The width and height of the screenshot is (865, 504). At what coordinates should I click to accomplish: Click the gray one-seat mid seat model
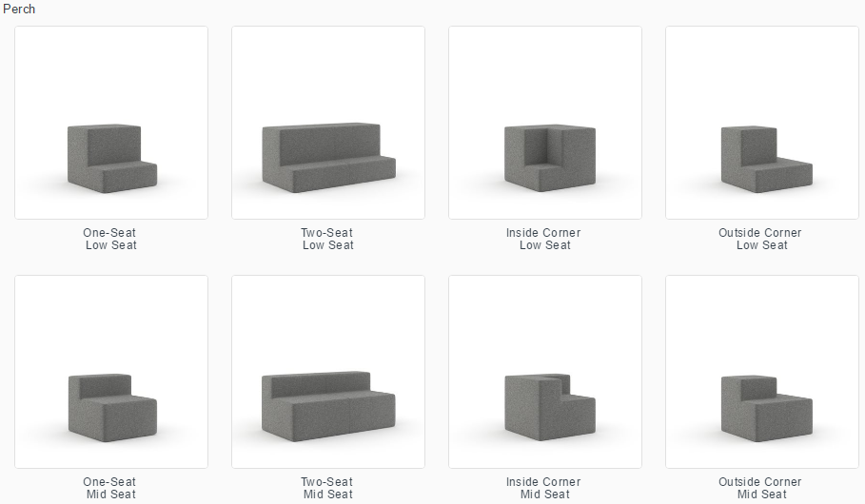click(x=112, y=408)
